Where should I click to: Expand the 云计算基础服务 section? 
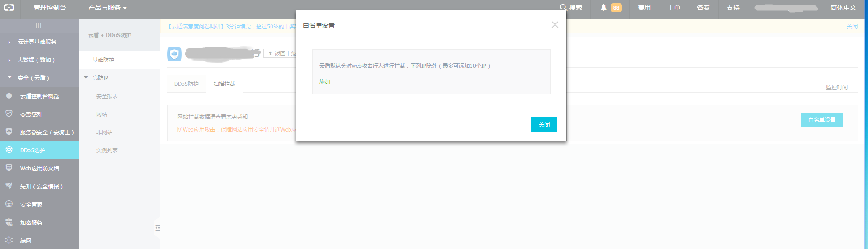coord(37,42)
